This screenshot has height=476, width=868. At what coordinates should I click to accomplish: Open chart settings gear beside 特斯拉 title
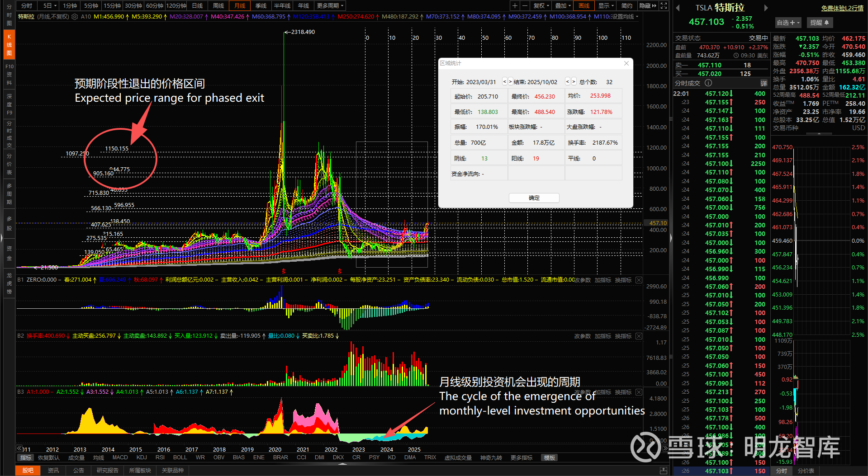(75, 17)
